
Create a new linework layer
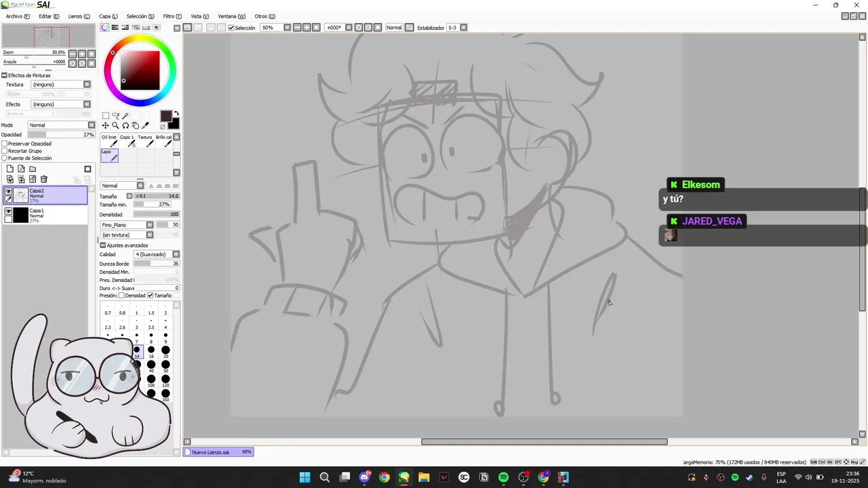click(21, 169)
